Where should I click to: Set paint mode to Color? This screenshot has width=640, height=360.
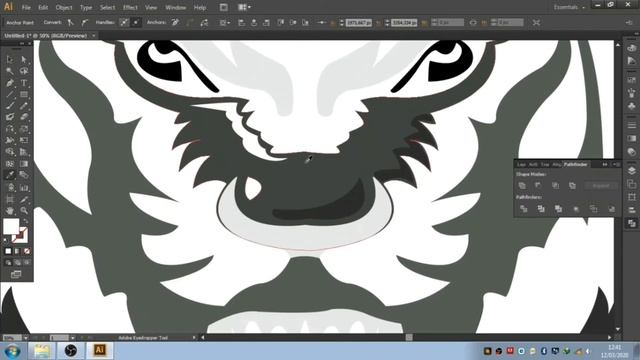(x=8, y=251)
